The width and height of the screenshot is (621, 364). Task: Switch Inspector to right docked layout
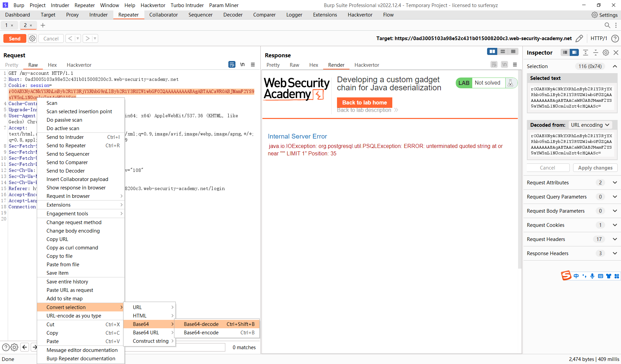click(574, 53)
